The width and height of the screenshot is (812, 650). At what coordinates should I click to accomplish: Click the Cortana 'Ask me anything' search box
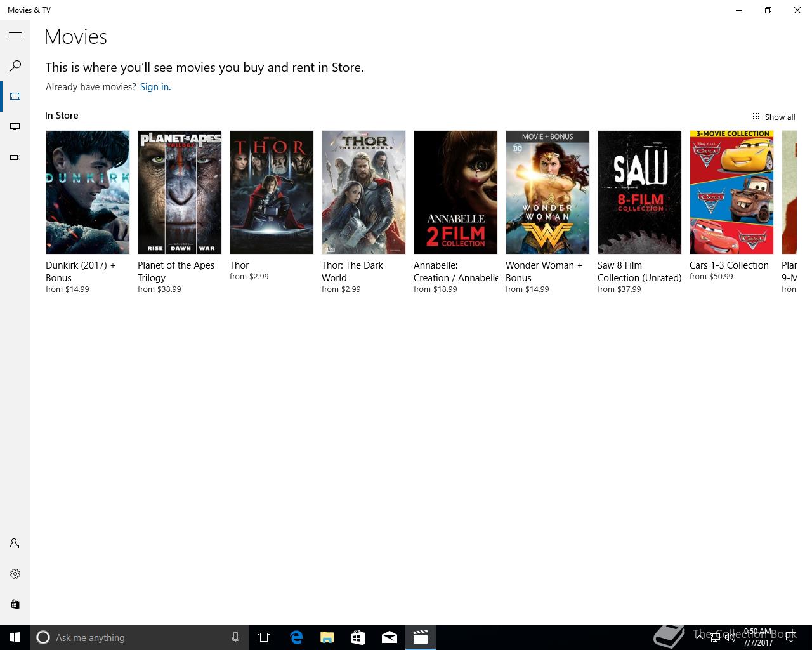(x=139, y=637)
